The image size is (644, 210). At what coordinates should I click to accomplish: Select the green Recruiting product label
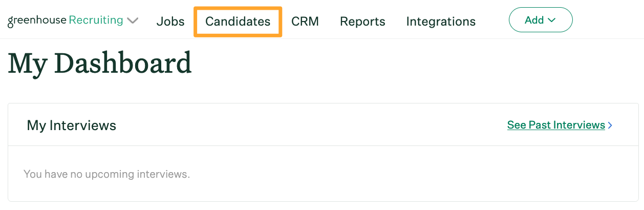pos(96,20)
